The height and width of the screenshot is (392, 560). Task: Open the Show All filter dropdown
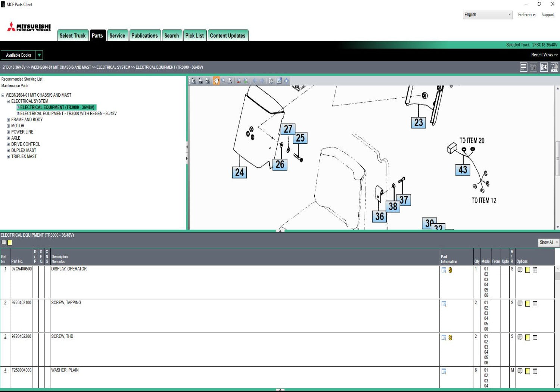548,242
